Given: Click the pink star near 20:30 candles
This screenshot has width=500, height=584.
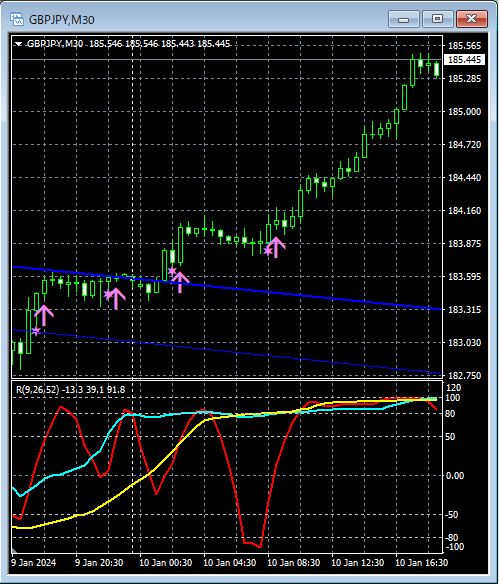Looking at the screenshot, I should coord(108,295).
